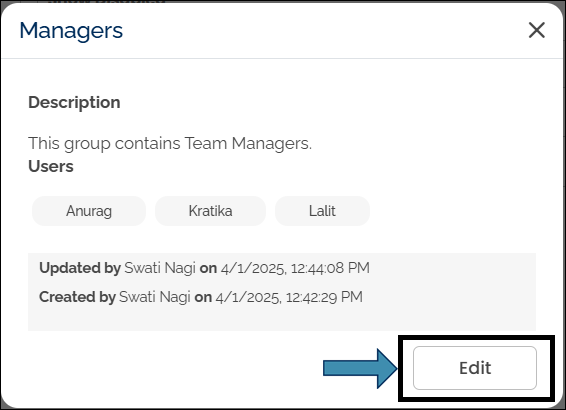Select the Kratika user chip
Screen dimensions: 566x410
(x=210, y=211)
